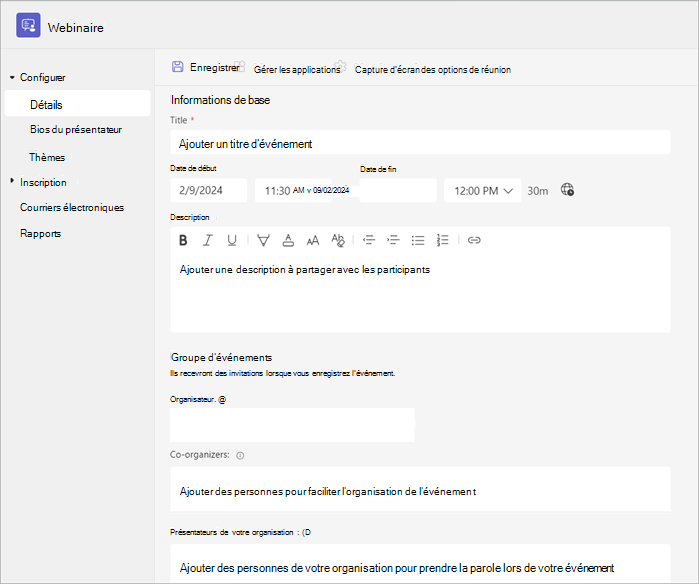The image size is (699, 584).
Task: Insert a numbered list
Action: [x=442, y=240]
